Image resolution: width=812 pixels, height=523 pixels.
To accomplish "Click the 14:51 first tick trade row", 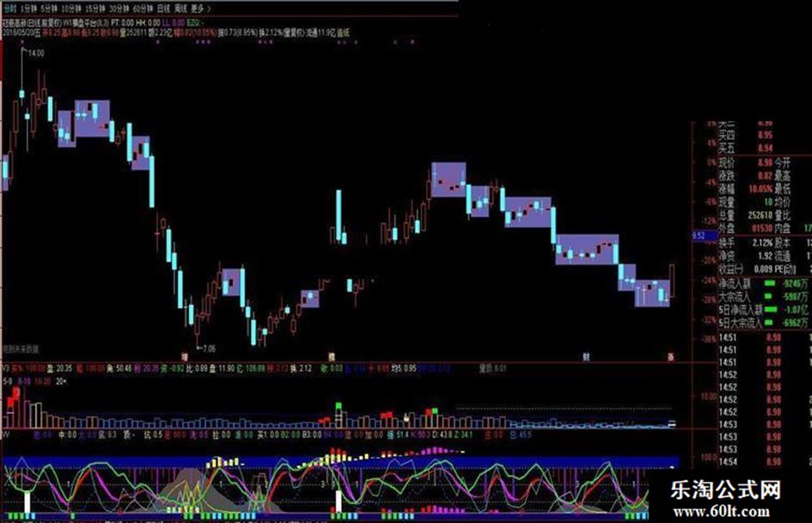I will point(751,338).
